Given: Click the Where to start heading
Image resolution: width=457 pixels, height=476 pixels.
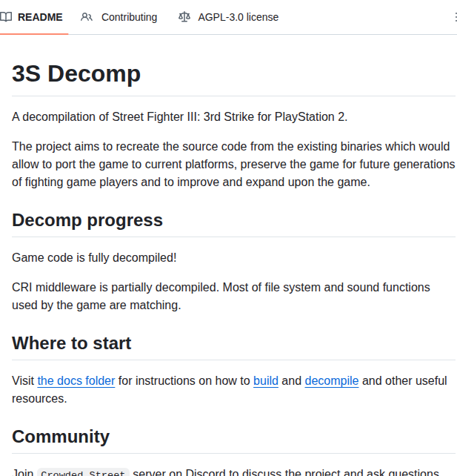Looking at the screenshot, I should tap(72, 343).
